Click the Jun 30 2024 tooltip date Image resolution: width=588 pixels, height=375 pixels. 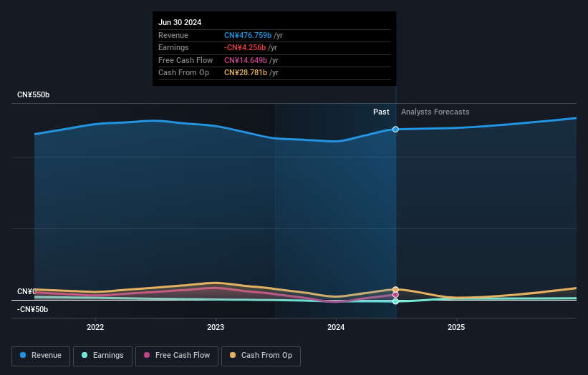point(180,22)
